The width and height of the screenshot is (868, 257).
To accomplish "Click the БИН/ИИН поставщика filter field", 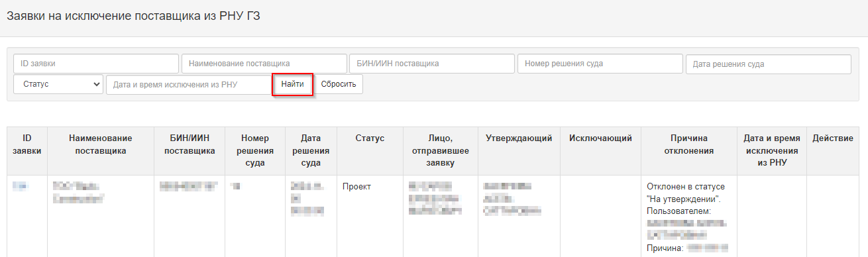I will [x=433, y=64].
